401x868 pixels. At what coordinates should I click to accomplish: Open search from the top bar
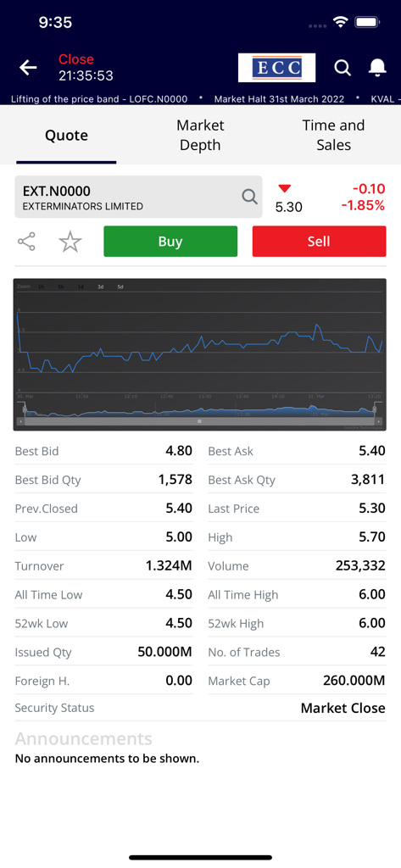coord(343,68)
